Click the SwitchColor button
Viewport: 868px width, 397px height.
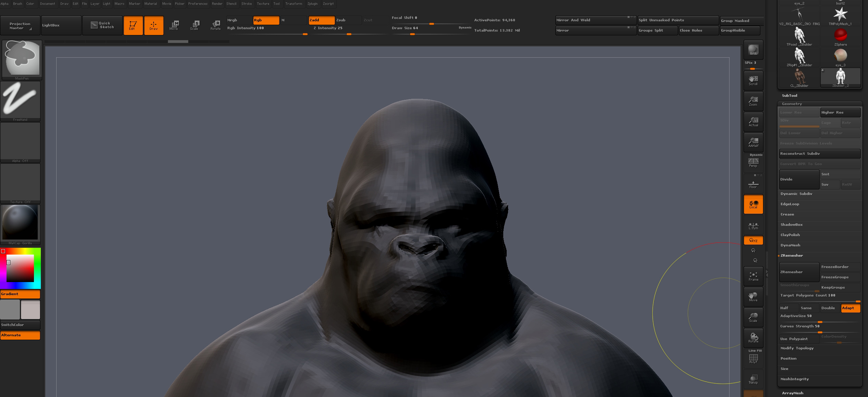[x=20, y=325]
